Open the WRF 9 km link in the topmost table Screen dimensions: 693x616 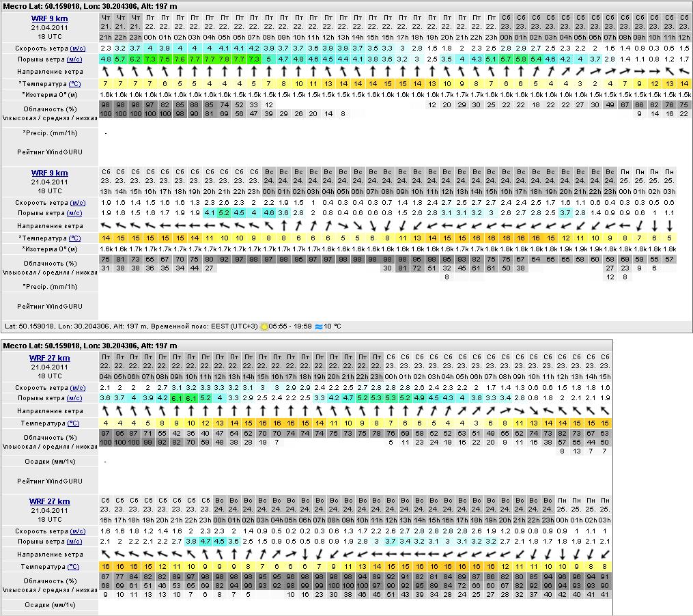(49, 18)
